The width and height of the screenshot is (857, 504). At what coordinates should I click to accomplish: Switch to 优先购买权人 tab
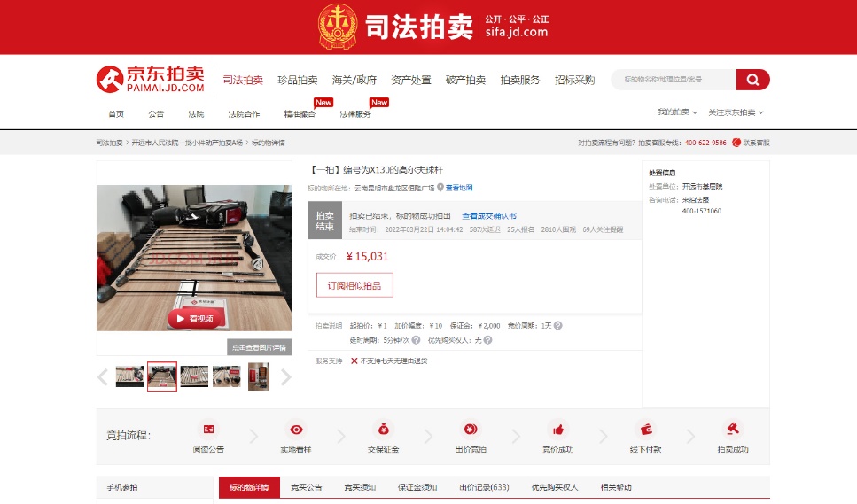(555, 487)
